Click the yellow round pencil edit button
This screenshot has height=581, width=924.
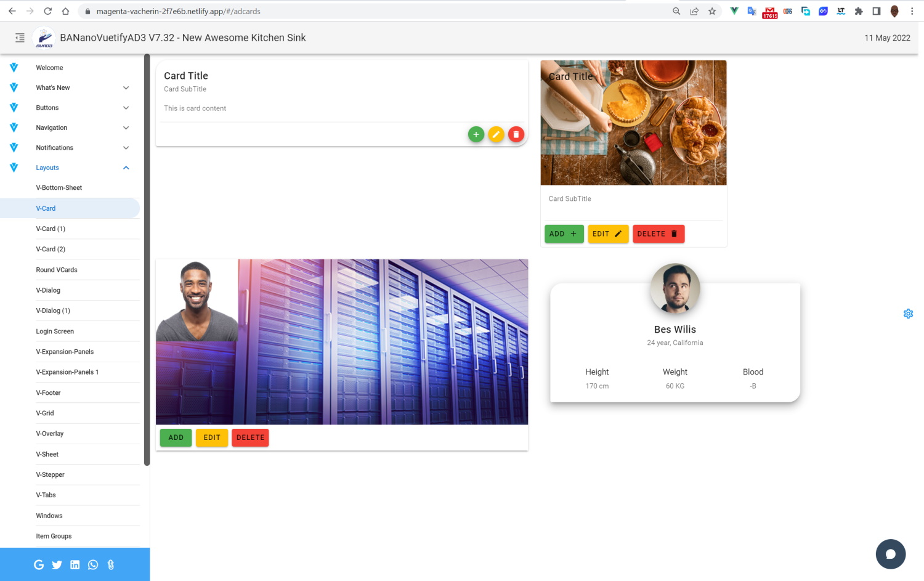tap(496, 134)
